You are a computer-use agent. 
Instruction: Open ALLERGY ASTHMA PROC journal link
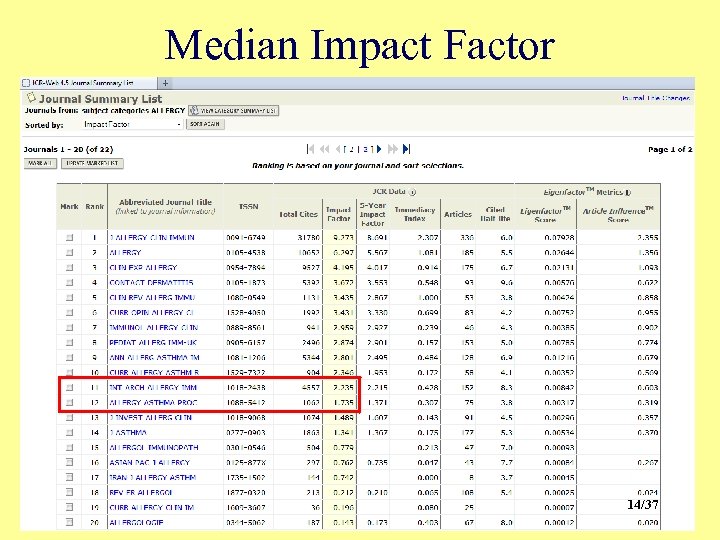pos(153,403)
